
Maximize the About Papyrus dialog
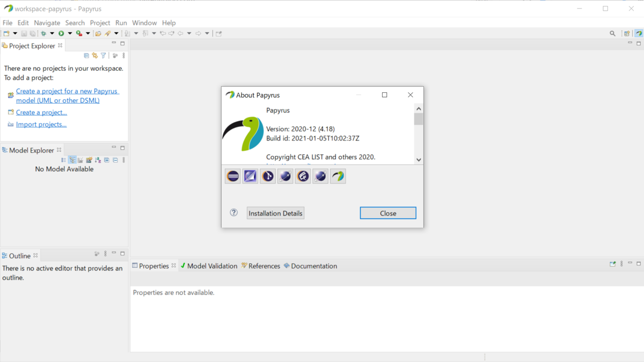point(384,95)
